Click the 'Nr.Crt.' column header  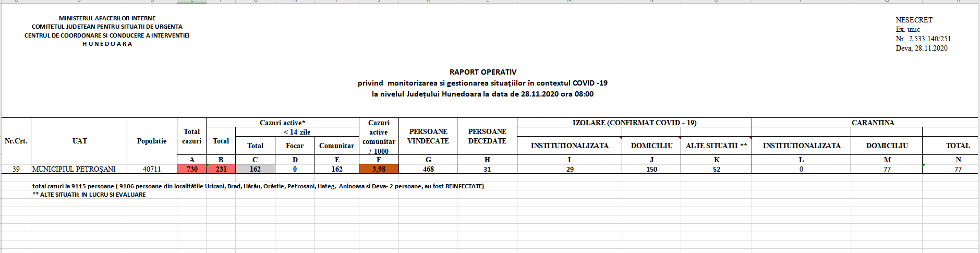click(16, 141)
